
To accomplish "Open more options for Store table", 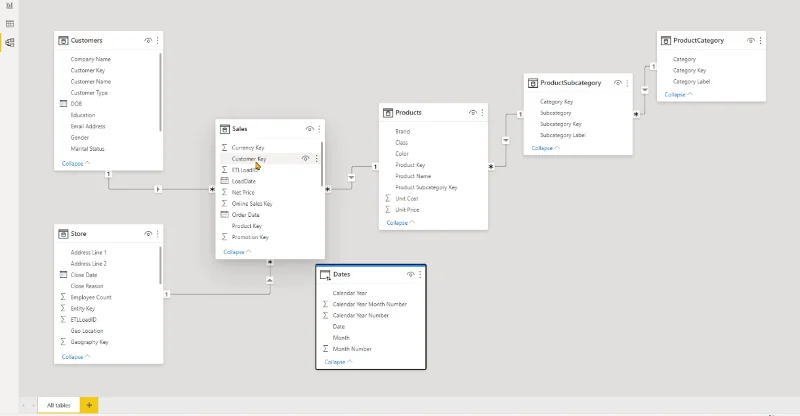I will click(157, 234).
